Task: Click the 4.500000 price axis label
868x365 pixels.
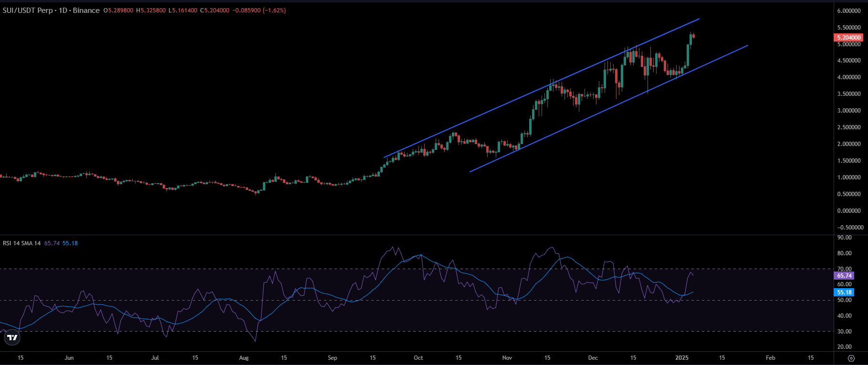Action: (x=849, y=61)
